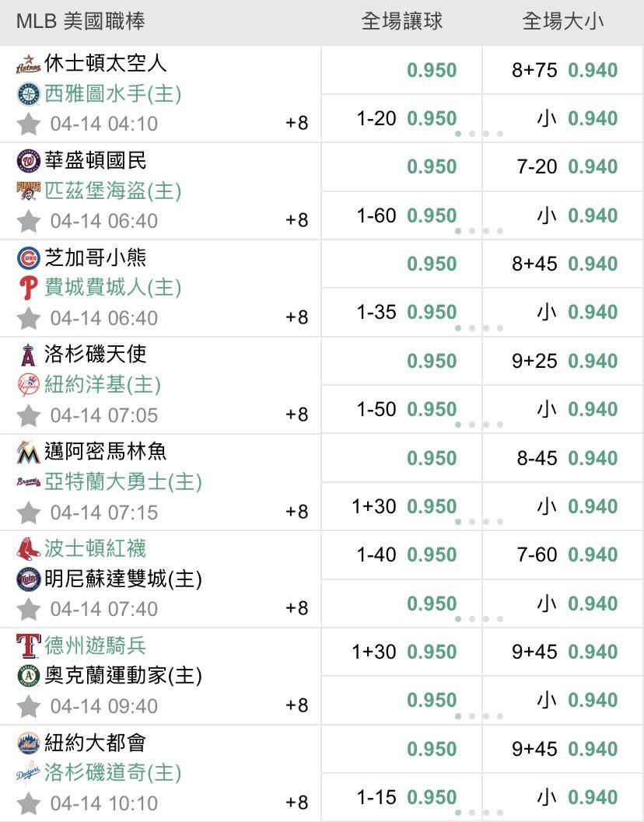Click the Texas Rangers T logo
This screenshot has width=644, height=822.
click(28, 646)
